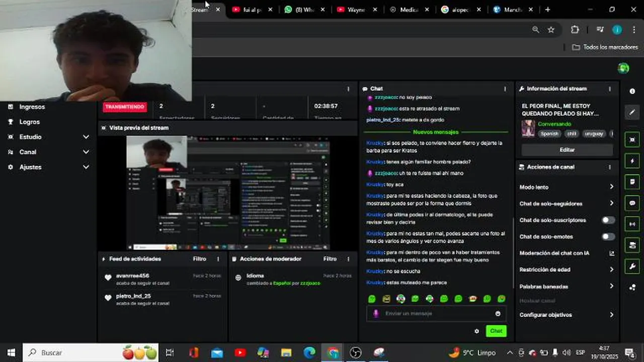This screenshot has width=644, height=362.
Task: Switch to the WhatsApp browser tab
Action: (x=305, y=10)
